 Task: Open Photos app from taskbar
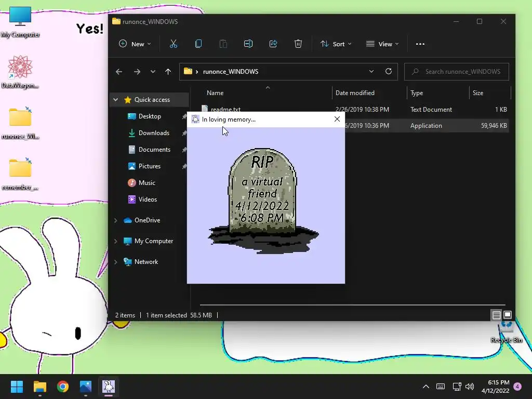[x=86, y=387]
